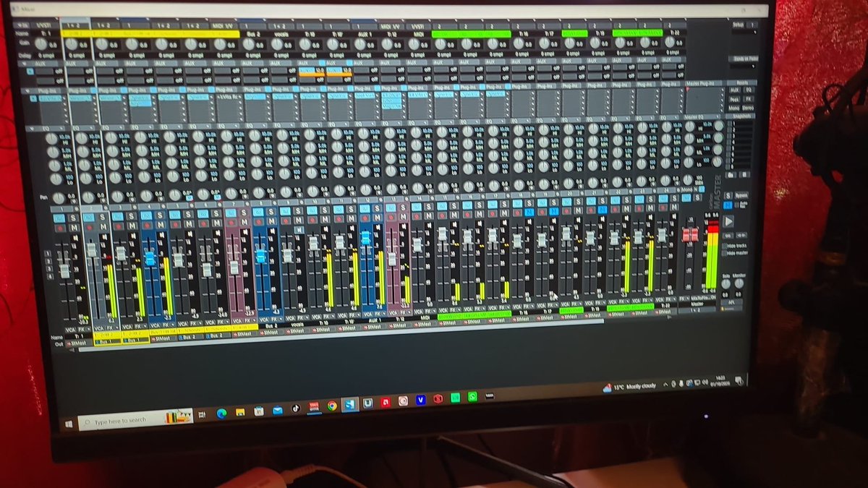
Task: Click the EQ reset button under Resets
Action: 749,90
